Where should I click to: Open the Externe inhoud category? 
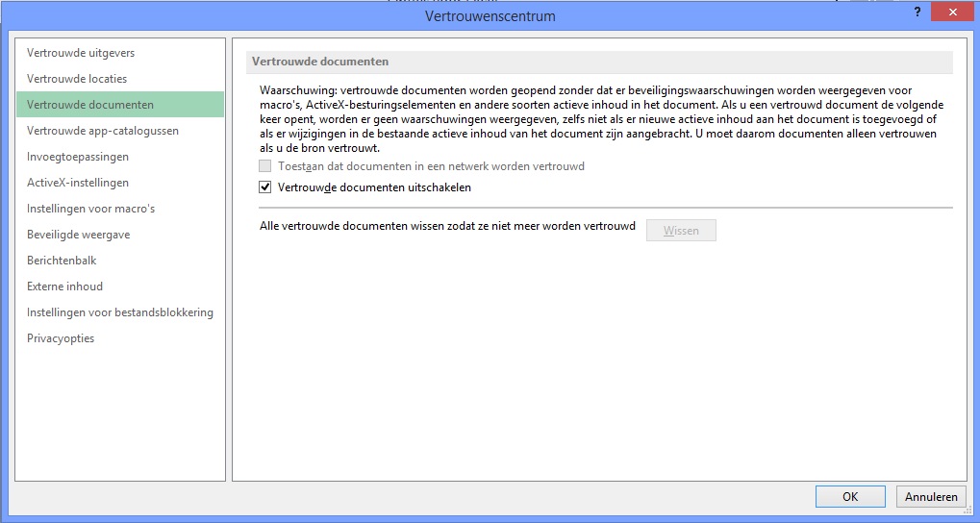65,286
